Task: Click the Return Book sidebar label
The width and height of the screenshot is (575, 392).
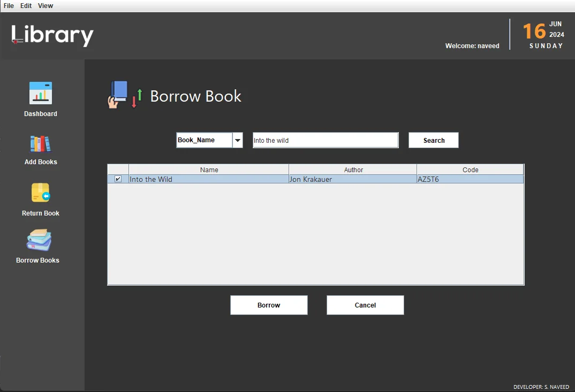Action: tap(41, 213)
